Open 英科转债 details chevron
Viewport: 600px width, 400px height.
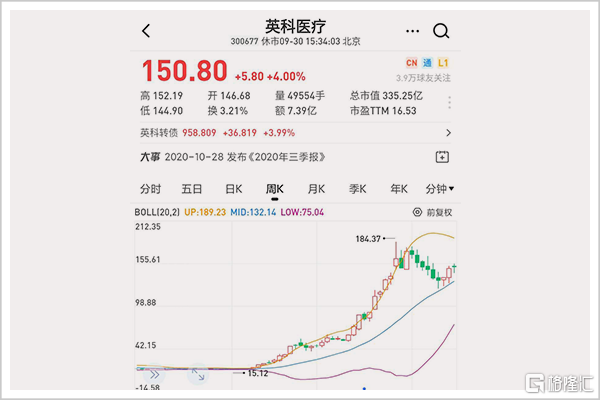[x=448, y=133]
